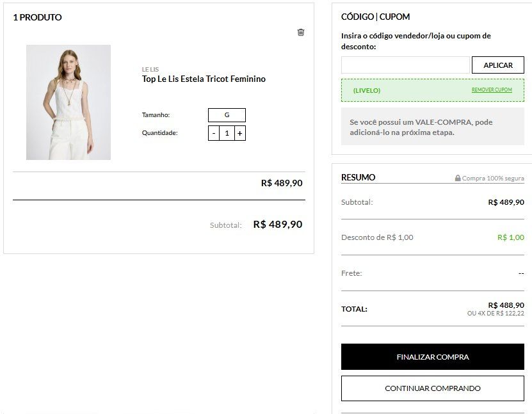Screen dimensions: 532x414
Task: Open the Top Le Lis Estela Tricot link
Action: click(x=204, y=79)
